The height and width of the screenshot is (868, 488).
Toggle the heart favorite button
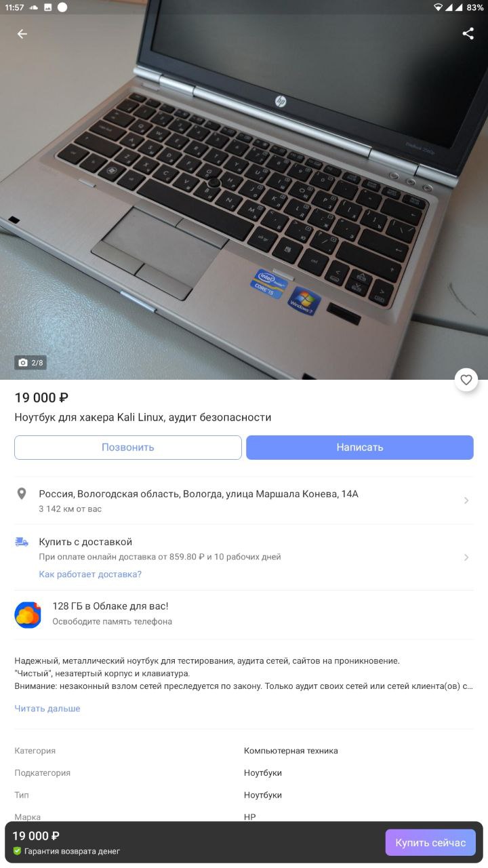point(466,380)
